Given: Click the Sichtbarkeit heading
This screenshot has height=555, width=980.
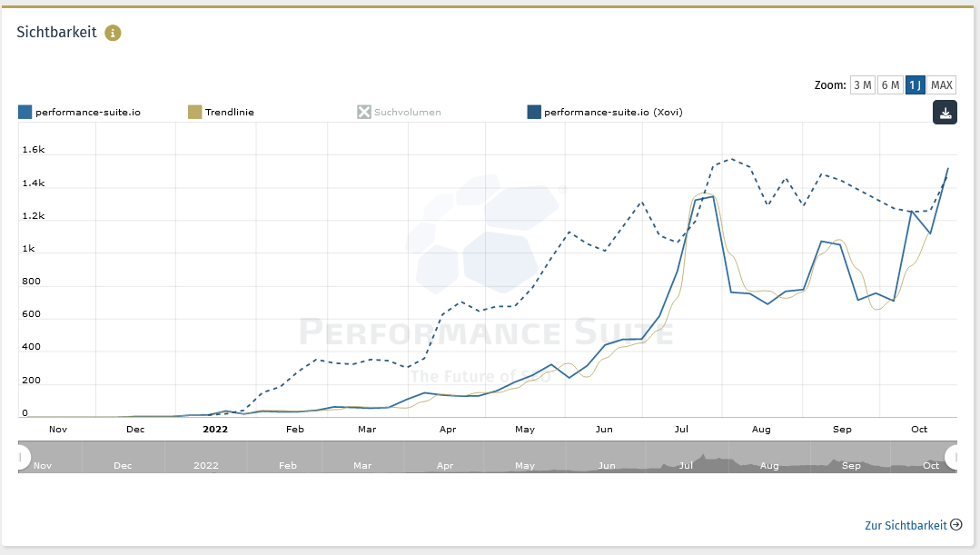Looking at the screenshot, I should (57, 33).
